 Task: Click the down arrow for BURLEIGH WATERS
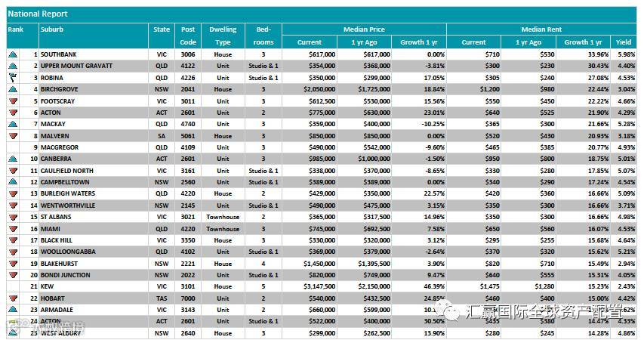(x=13, y=193)
